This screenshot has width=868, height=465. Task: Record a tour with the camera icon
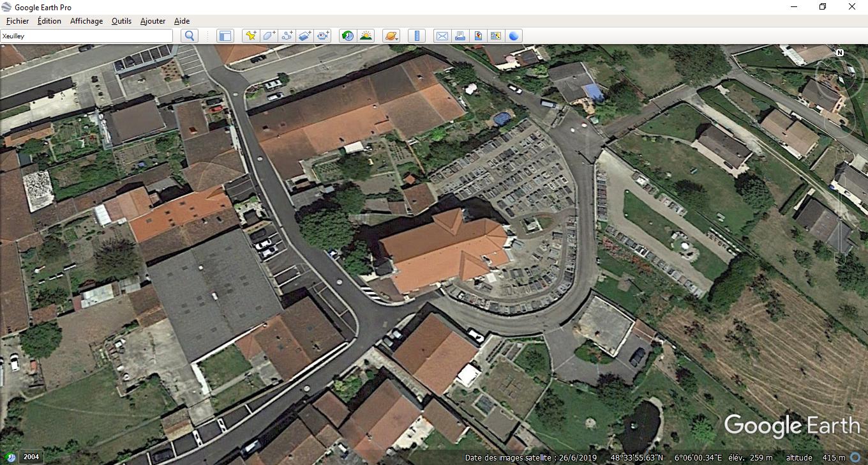(x=324, y=36)
